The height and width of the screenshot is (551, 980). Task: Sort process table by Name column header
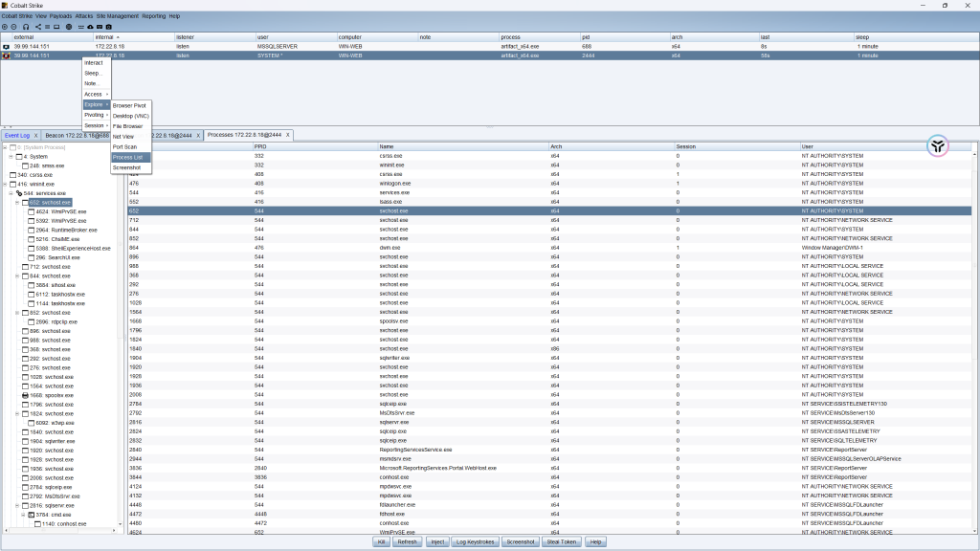click(x=462, y=146)
